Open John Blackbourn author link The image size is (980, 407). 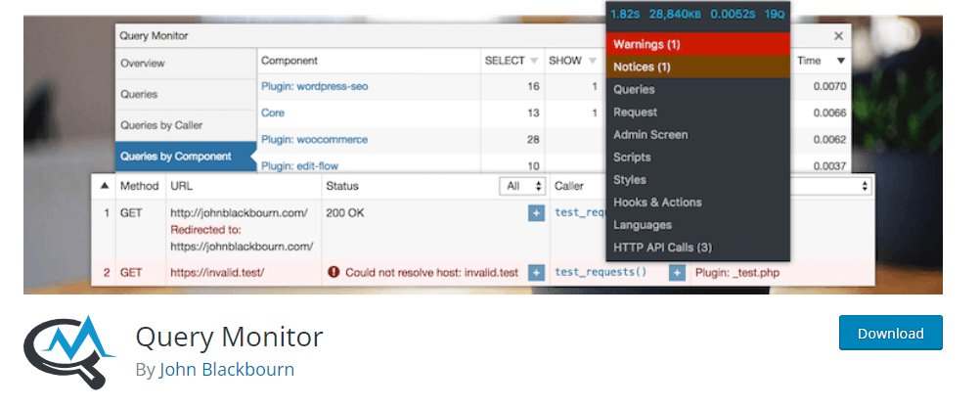(x=227, y=370)
